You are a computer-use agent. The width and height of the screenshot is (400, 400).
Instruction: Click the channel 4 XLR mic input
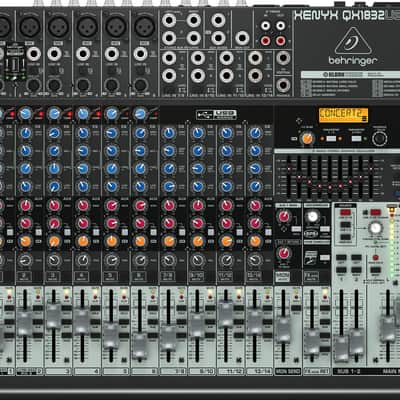pyautogui.click(x=87, y=26)
